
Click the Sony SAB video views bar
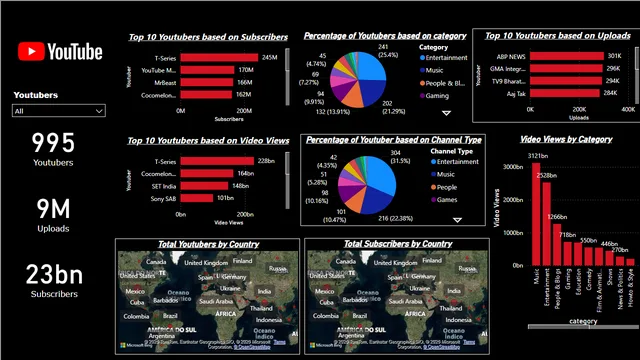coord(197,198)
